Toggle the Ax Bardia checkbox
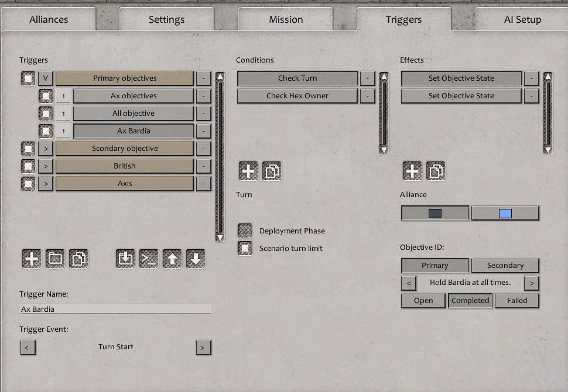The height and width of the screenshot is (392, 568). click(46, 131)
